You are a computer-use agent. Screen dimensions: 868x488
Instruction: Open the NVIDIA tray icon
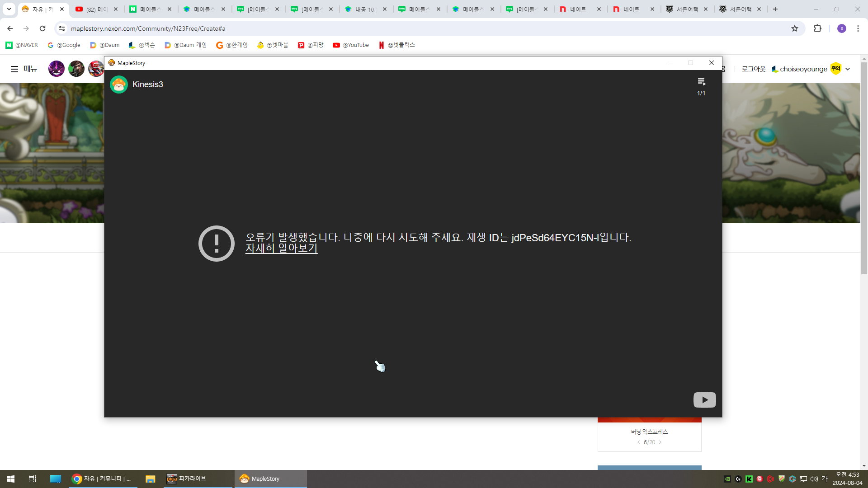pyautogui.click(x=727, y=479)
